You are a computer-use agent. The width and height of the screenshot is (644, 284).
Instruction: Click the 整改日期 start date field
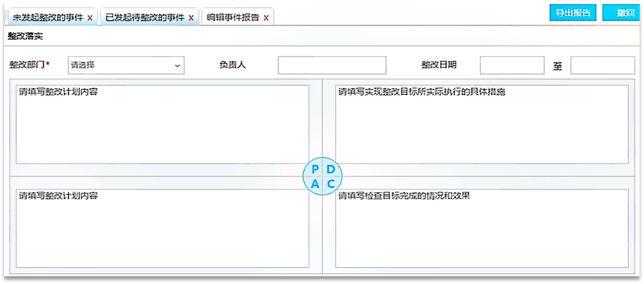click(512, 65)
